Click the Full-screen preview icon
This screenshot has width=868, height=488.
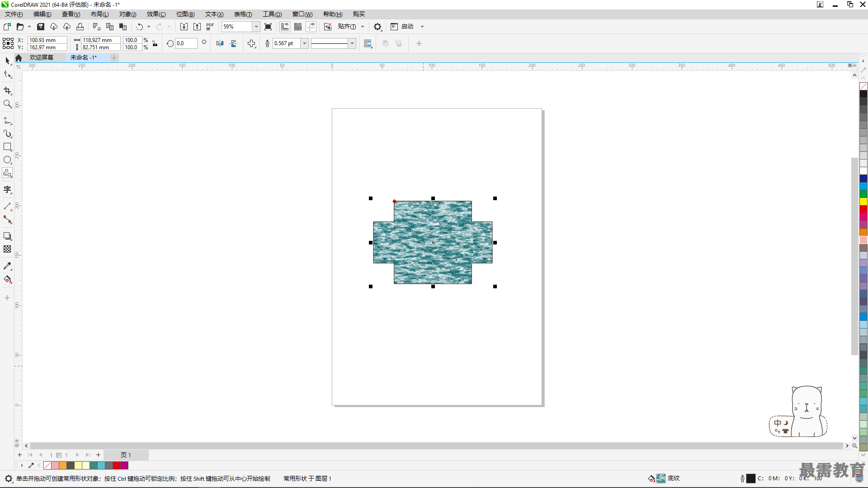click(x=268, y=27)
